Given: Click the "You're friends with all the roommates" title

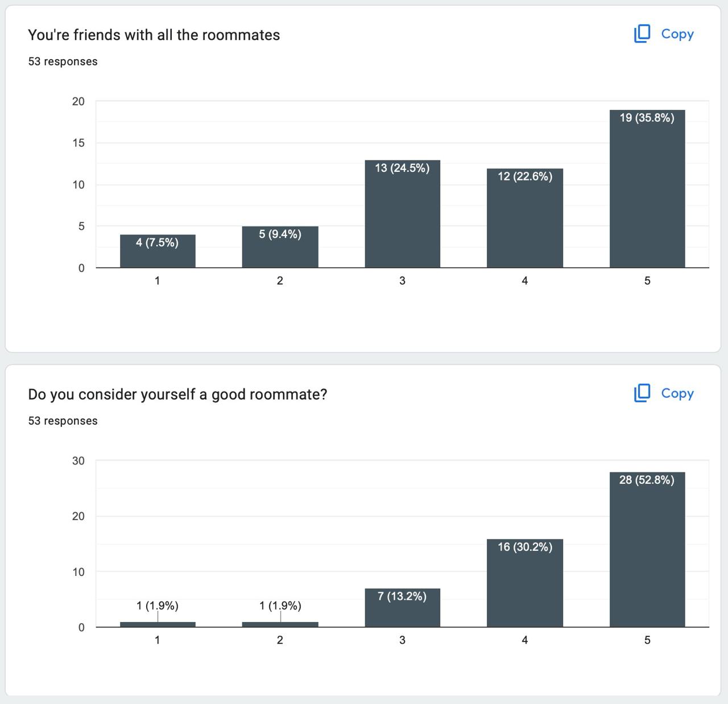Looking at the screenshot, I should [154, 35].
